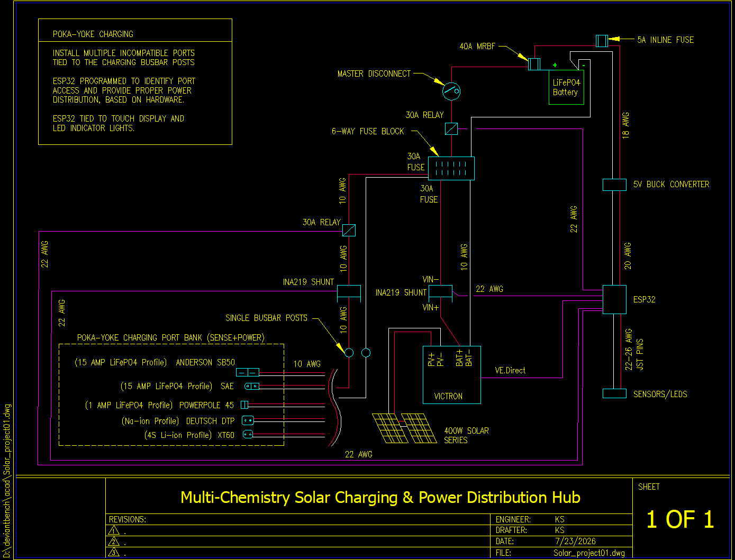
Task: Click the master disconnect switch symbol
Action: [451, 91]
